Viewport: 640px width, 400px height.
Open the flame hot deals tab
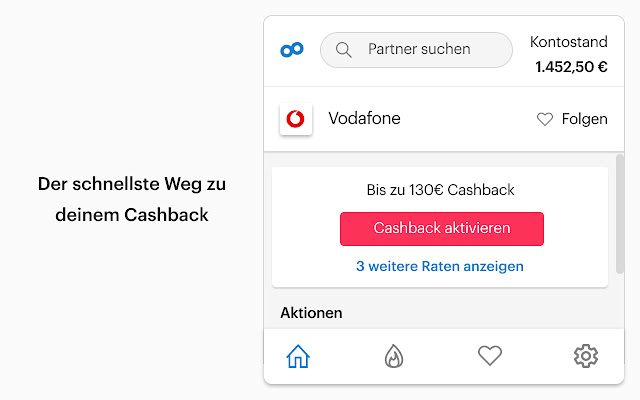coord(394,356)
